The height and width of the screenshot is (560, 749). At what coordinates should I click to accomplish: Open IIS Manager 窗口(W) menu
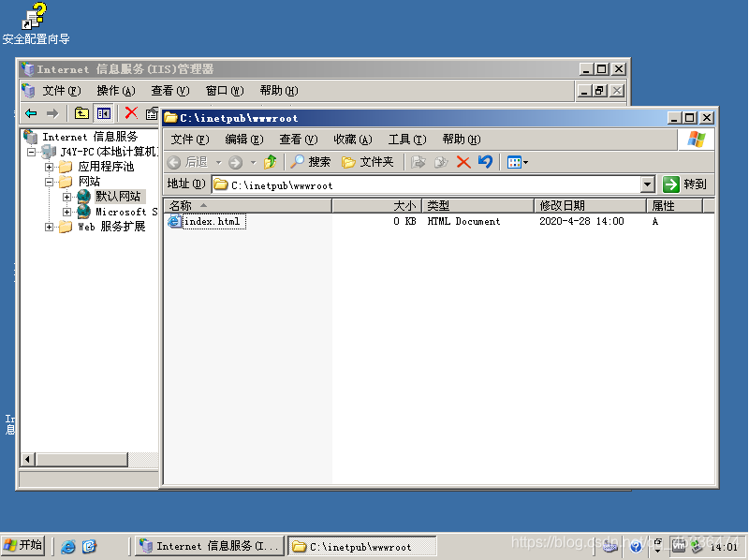(x=225, y=91)
